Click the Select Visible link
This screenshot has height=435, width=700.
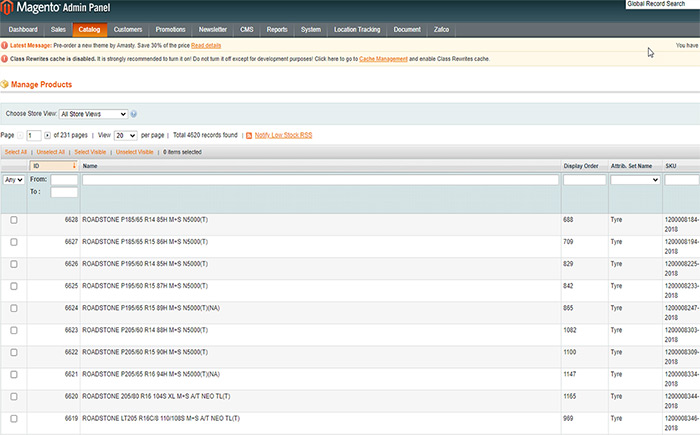90,152
